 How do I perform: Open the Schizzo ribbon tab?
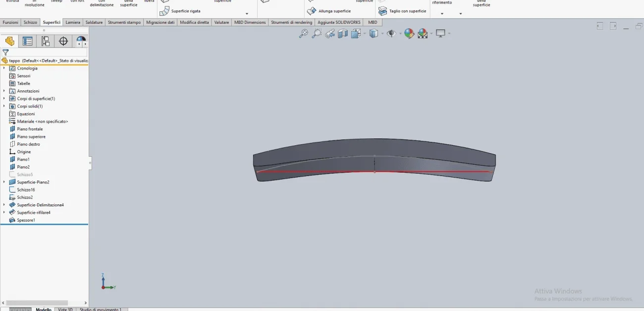tap(30, 22)
